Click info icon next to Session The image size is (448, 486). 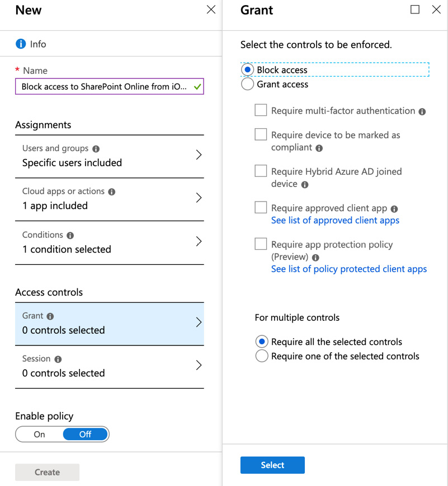pyautogui.click(x=58, y=359)
